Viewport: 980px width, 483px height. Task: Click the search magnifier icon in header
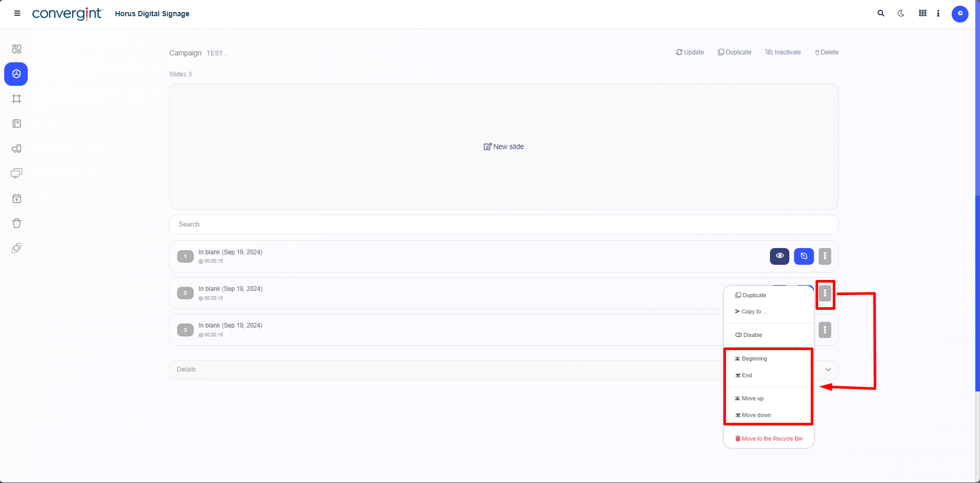[x=881, y=14]
